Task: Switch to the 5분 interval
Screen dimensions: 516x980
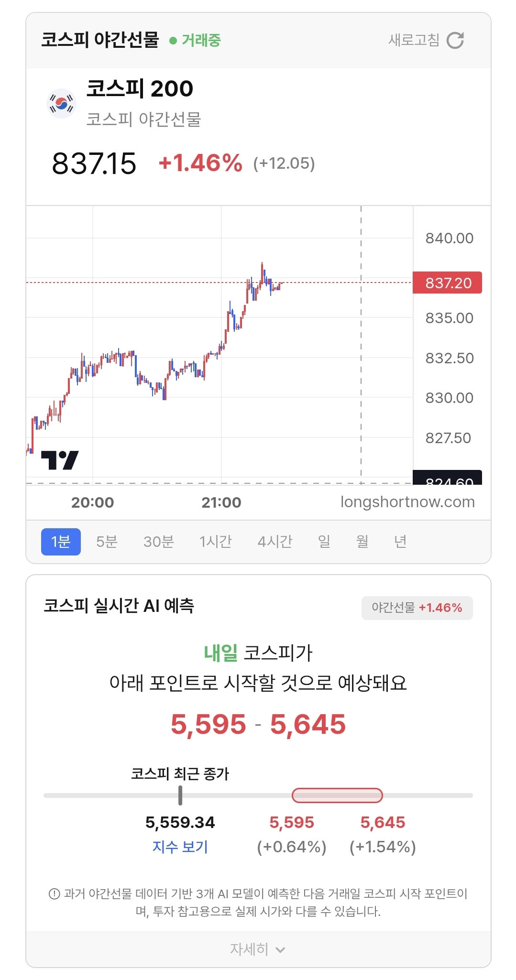Action: (107, 542)
